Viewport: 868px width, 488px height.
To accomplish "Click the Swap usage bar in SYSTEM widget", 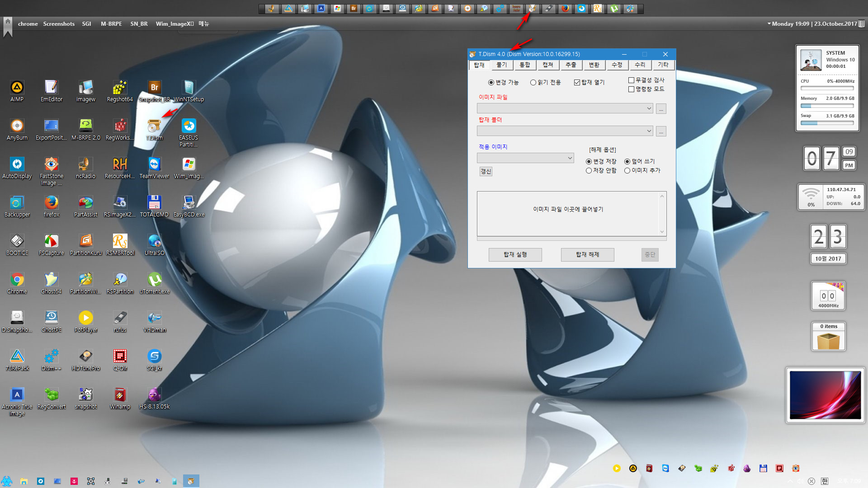I will (827, 123).
